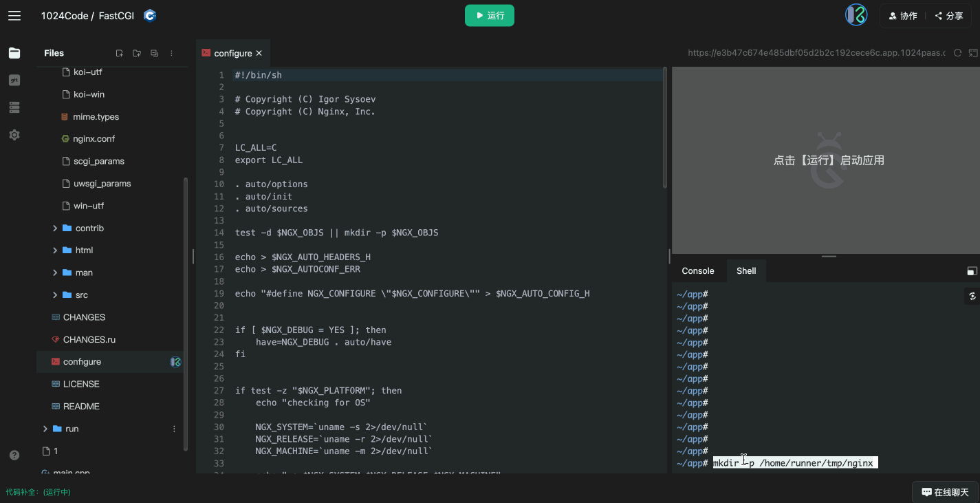Open the Files explorer sidebar icon

(14, 53)
